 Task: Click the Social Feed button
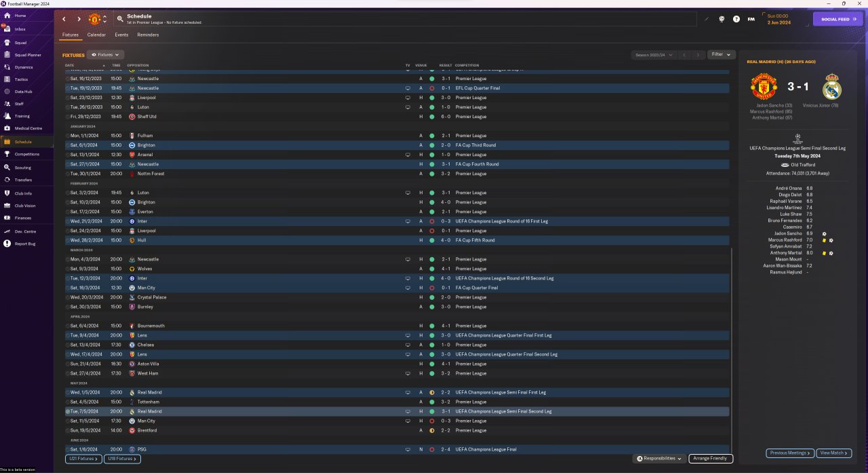click(x=838, y=19)
